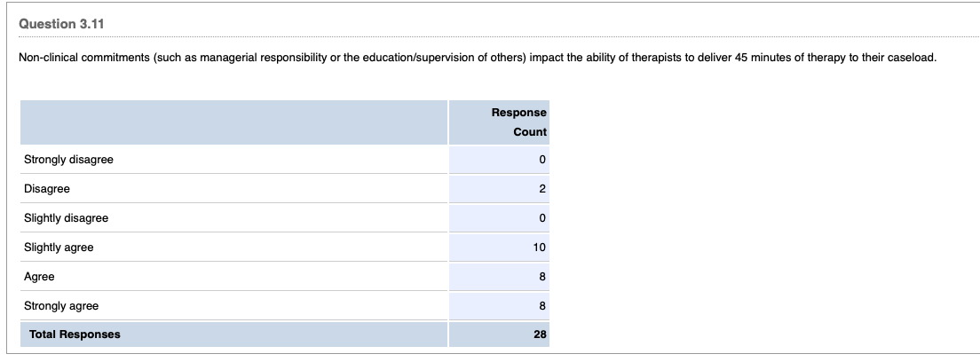
Task: Click the Slightly disagree count of 0
Action: coord(541,218)
